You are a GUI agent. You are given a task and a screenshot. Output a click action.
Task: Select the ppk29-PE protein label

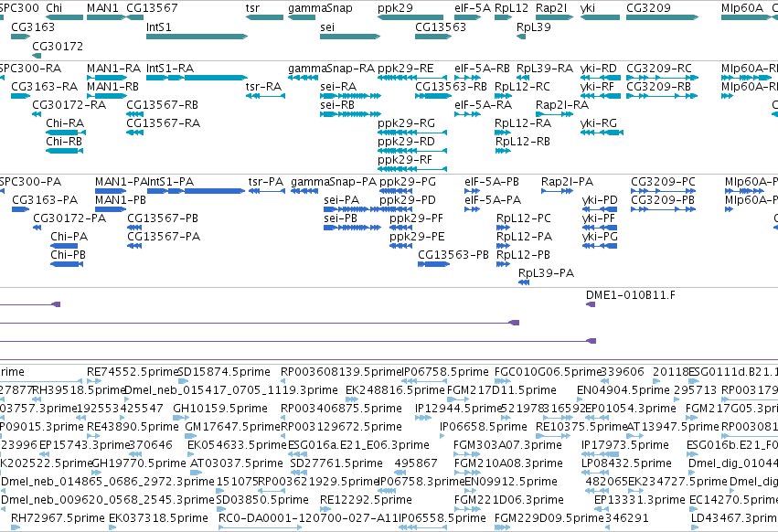point(417,237)
